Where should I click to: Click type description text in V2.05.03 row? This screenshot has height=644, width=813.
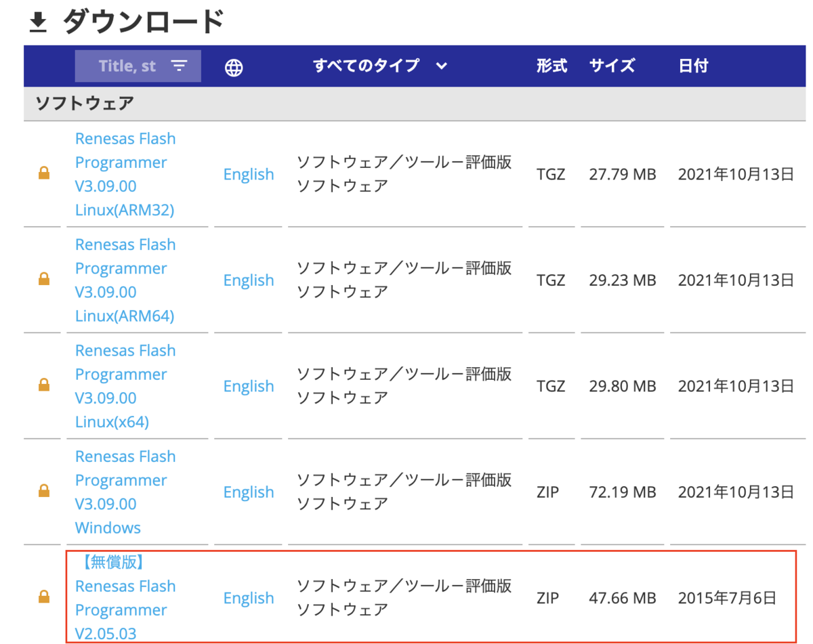[x=404, y=597]
